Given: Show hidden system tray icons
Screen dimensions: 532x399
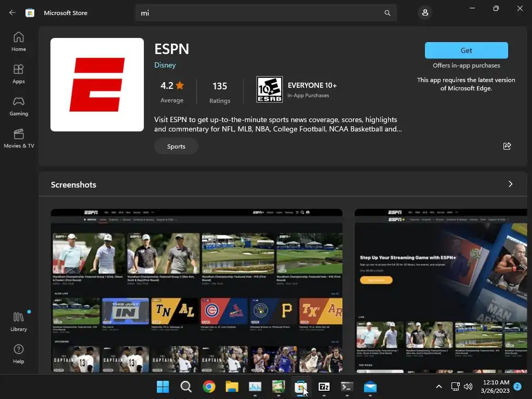Looking at the screenshot, I should [x=438, y=387].
